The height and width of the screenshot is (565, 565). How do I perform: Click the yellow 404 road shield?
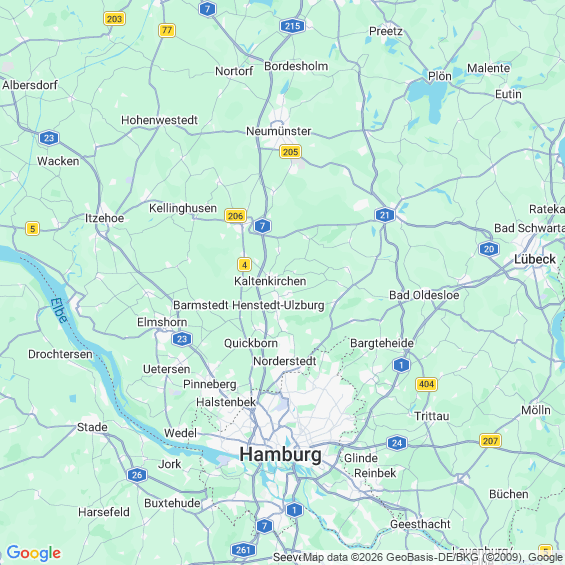point(426,384)
